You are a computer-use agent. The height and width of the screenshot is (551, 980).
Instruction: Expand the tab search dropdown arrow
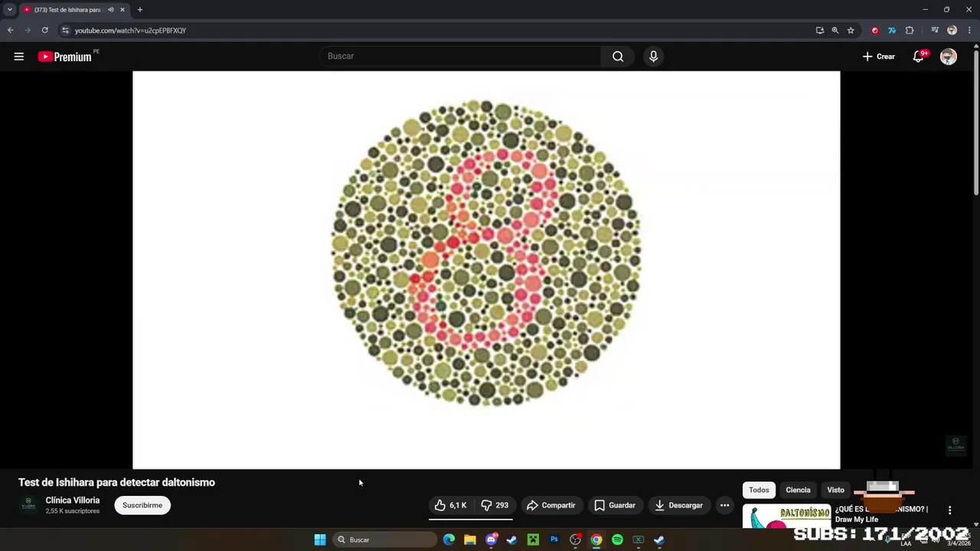(9, 9)
